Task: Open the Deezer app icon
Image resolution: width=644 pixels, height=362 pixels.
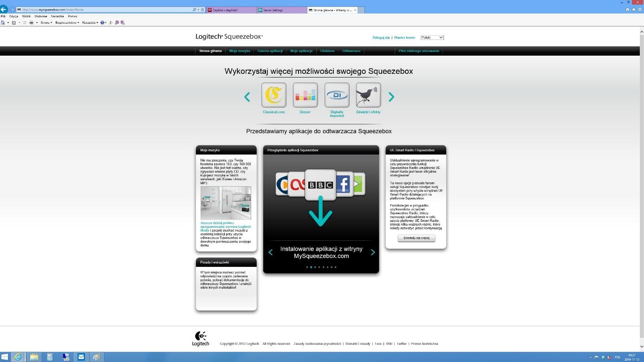Action: point(305,95)
